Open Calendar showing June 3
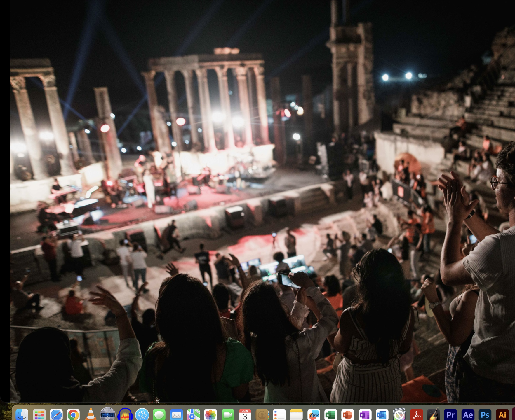The width and height of the screenshot is (515, 420). (x=245, y=414)
